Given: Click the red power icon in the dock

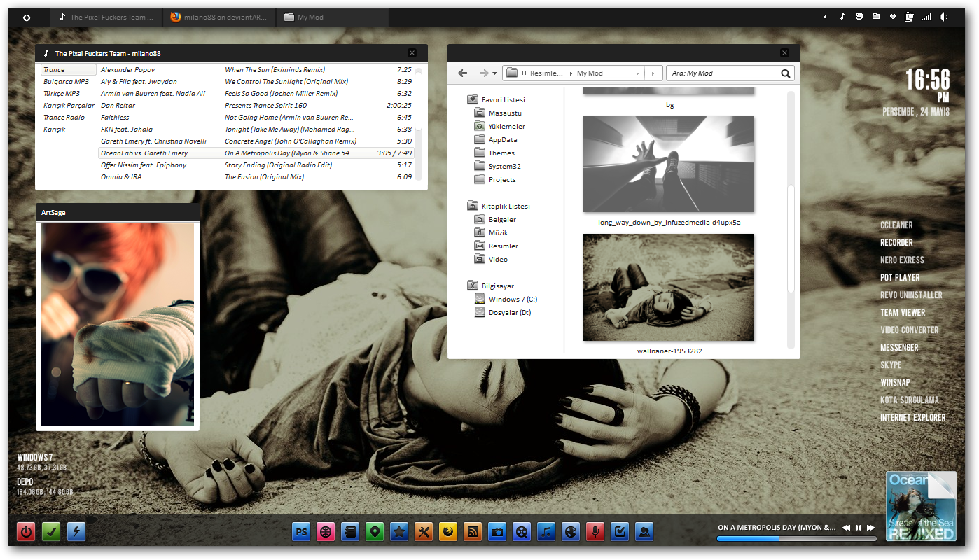Looking at the screenshot, I should tap(27, 532).
